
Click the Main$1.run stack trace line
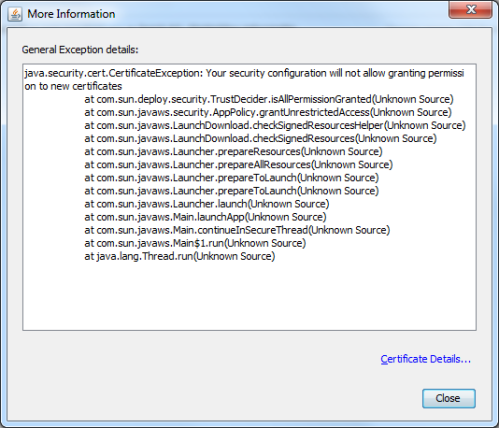195,243
